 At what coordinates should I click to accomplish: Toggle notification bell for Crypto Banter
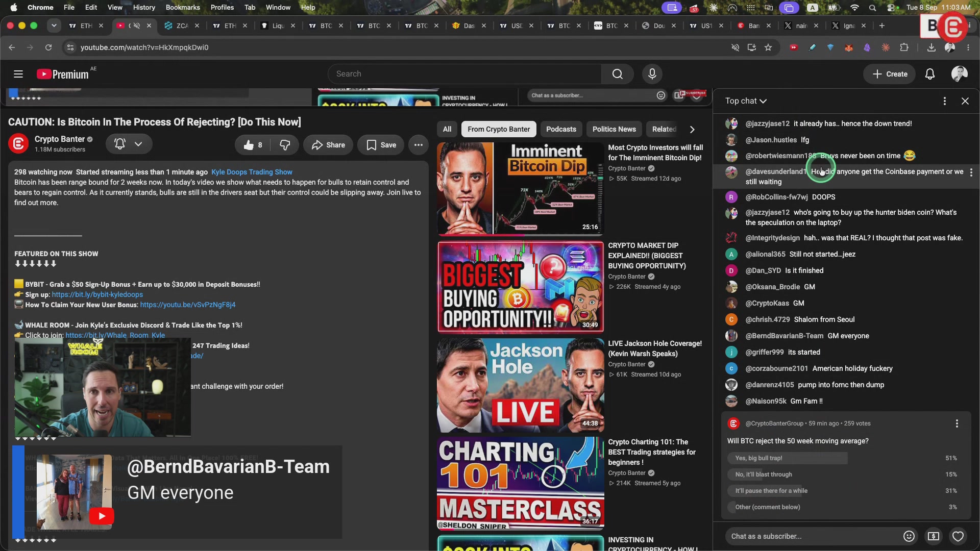click(129, 144)
